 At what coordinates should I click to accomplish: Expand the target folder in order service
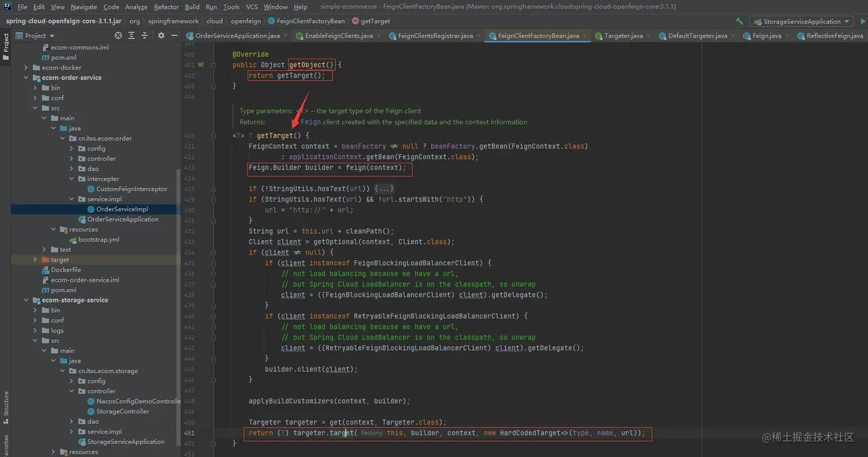point(35,260)
